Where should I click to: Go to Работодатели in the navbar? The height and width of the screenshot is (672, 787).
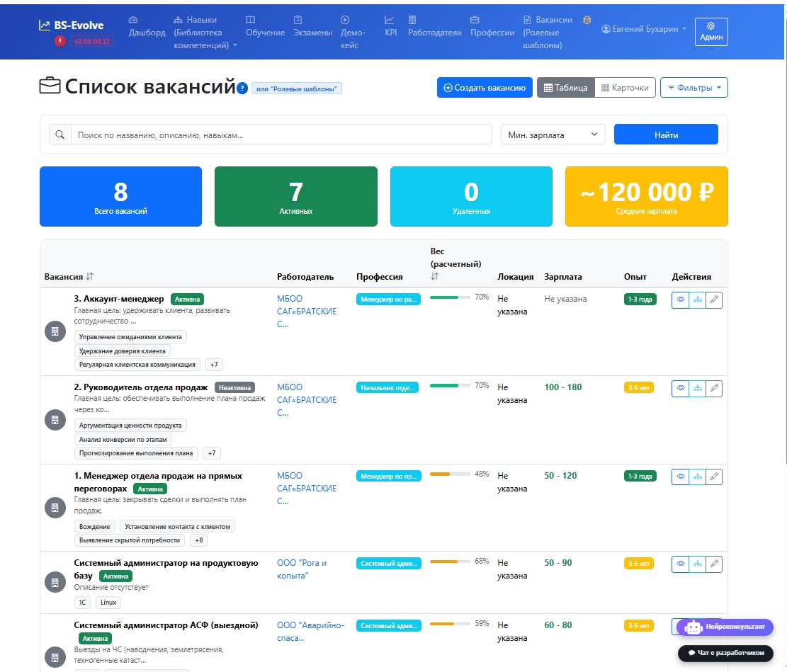[435, 27]
